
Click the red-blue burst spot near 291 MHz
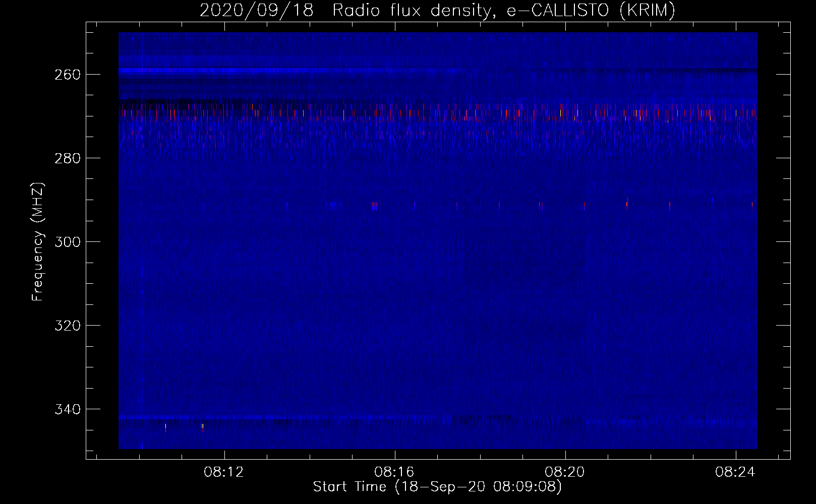(374, 206)
